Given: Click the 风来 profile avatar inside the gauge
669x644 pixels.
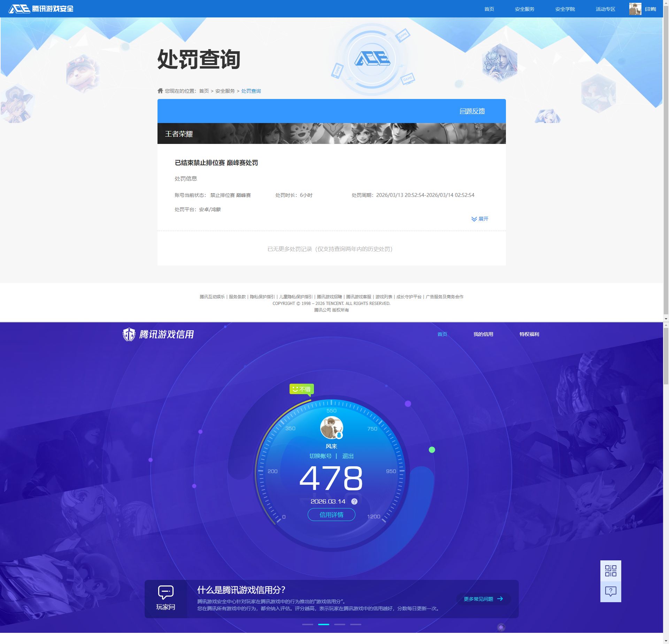Looking at the screenshot, I should pos(331,430).
